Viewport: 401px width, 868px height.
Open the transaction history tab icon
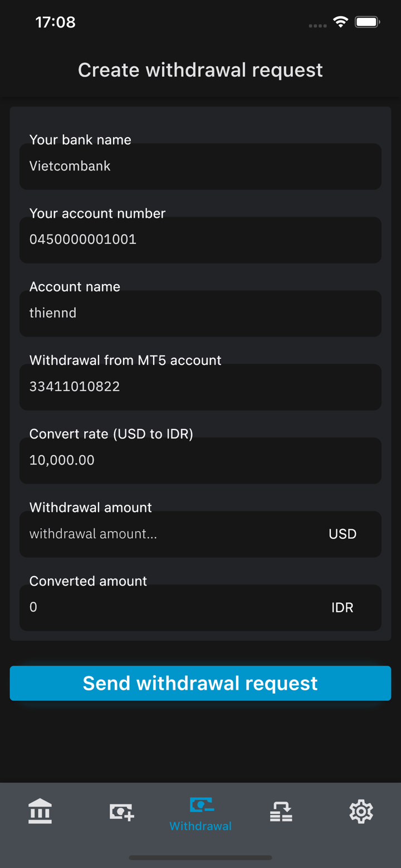[281, 812]
